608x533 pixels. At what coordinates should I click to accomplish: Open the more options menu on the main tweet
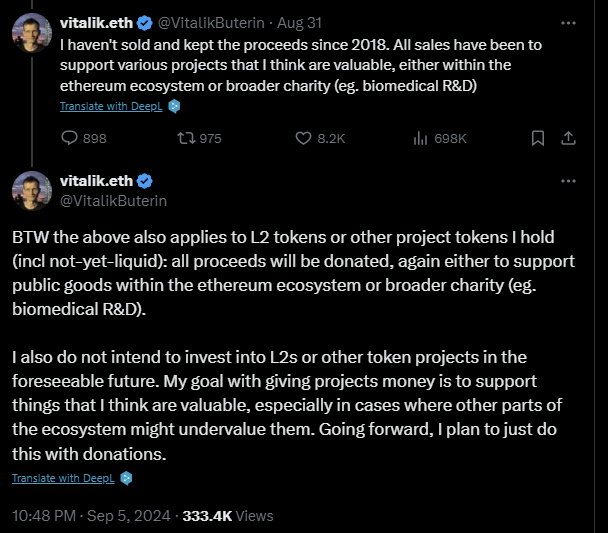coord(568,181)
